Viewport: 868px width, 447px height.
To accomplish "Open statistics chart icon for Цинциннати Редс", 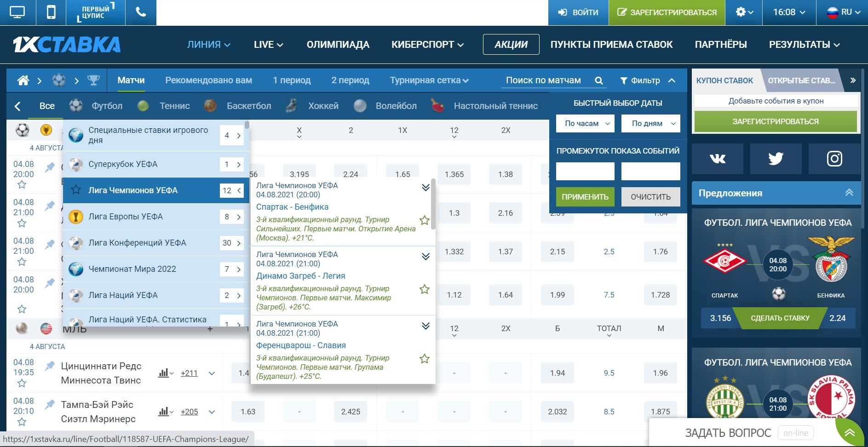I will click(166, 373).
